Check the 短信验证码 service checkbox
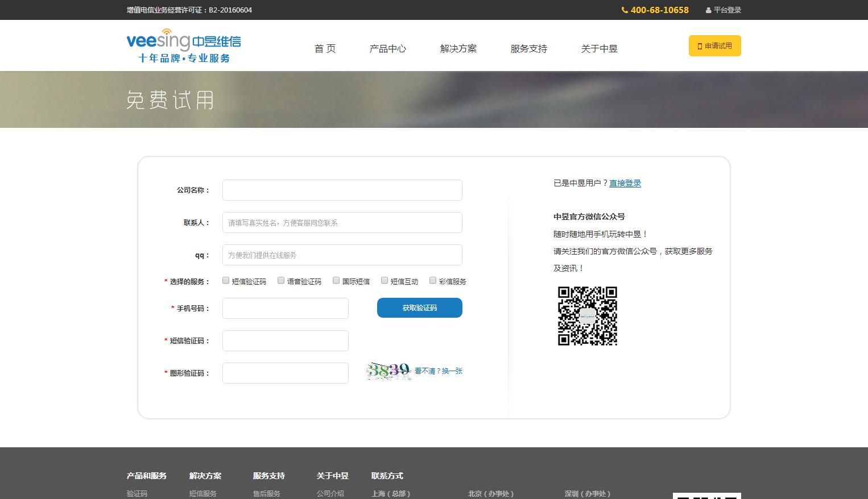Image resolution: width=868 pixels, height=499 pixels. (x=226, y=280)
